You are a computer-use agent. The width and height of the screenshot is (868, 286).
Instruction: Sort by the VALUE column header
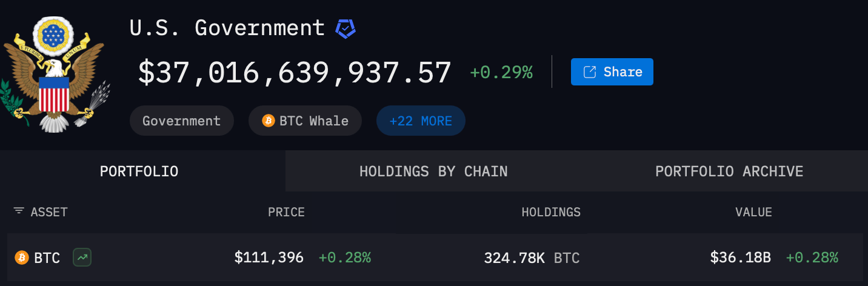pyautogui.click(x=753, y=212)
